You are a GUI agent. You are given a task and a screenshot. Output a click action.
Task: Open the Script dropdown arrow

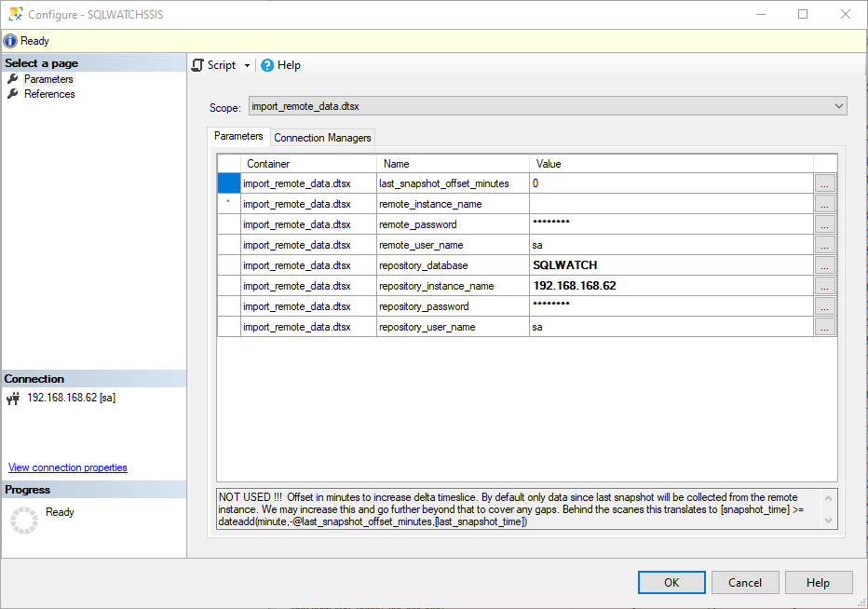coord(247,65)
